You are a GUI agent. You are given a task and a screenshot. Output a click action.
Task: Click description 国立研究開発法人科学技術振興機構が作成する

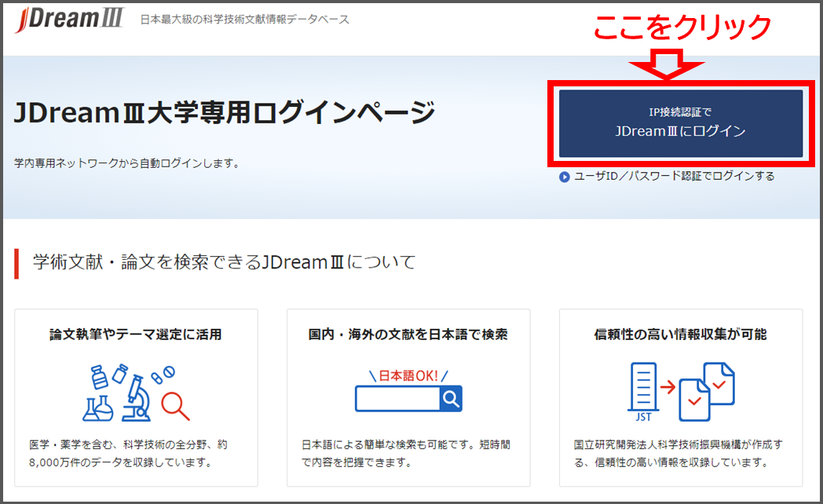pyautogui.click(x=679, y=454)
